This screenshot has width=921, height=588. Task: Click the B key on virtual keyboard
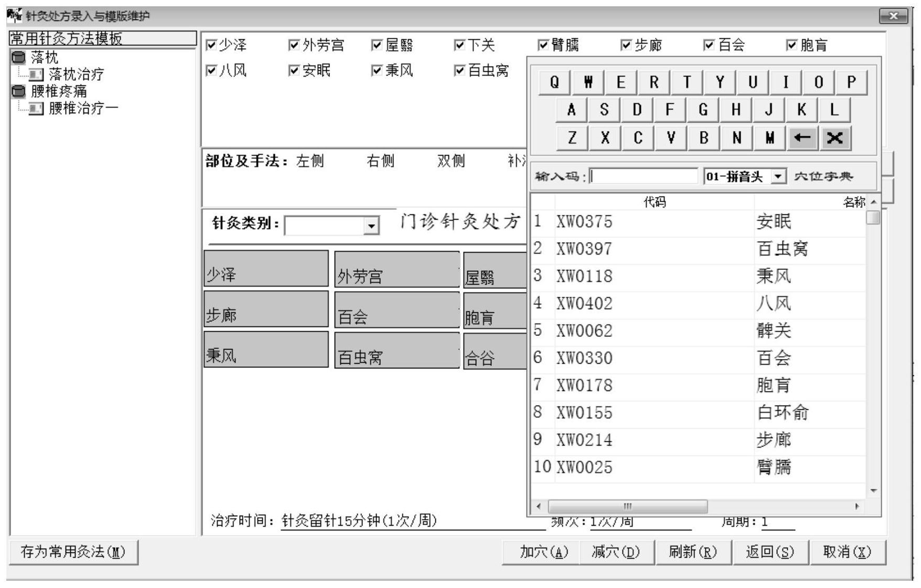click(x=703, y=138)
